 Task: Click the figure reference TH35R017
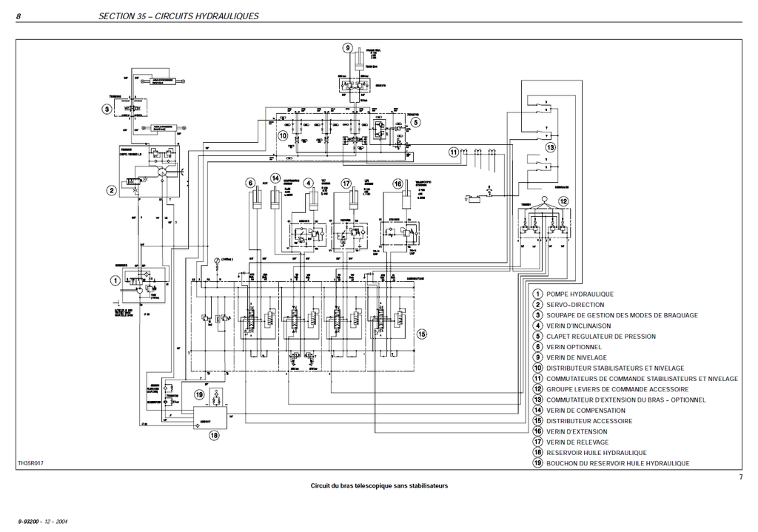(30, 463)
